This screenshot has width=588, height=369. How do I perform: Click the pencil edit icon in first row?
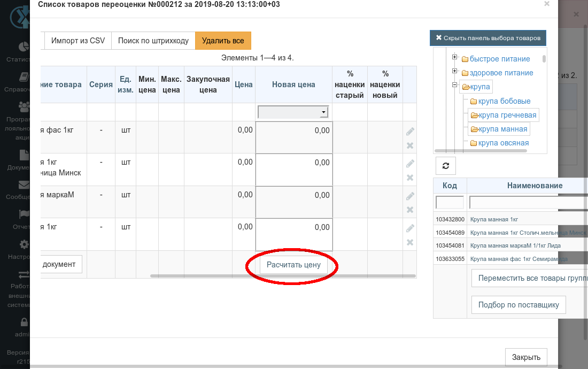tap(410, 131)
